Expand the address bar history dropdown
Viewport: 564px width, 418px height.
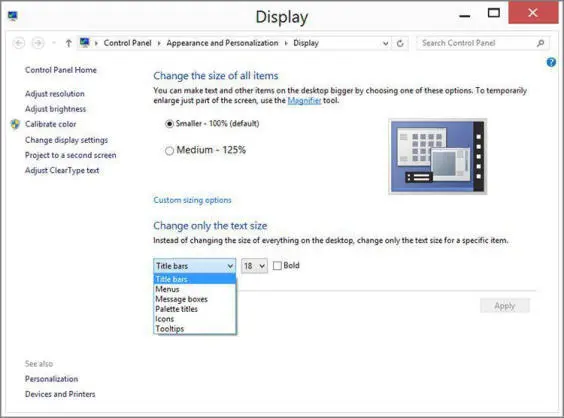coord(386,44)
